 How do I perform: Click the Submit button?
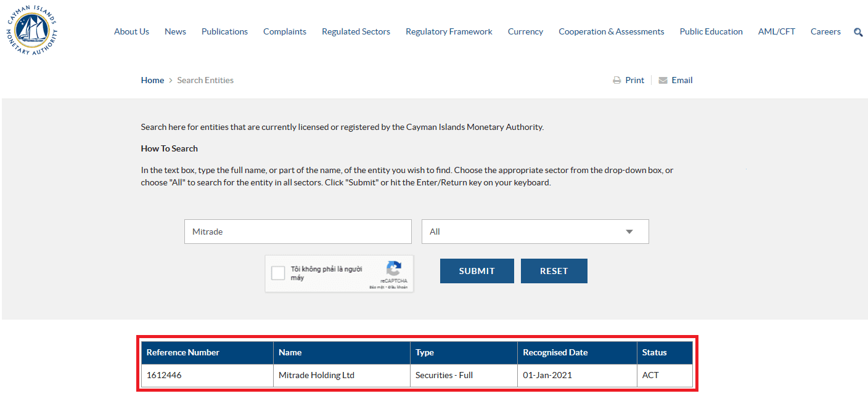(477, 271)
